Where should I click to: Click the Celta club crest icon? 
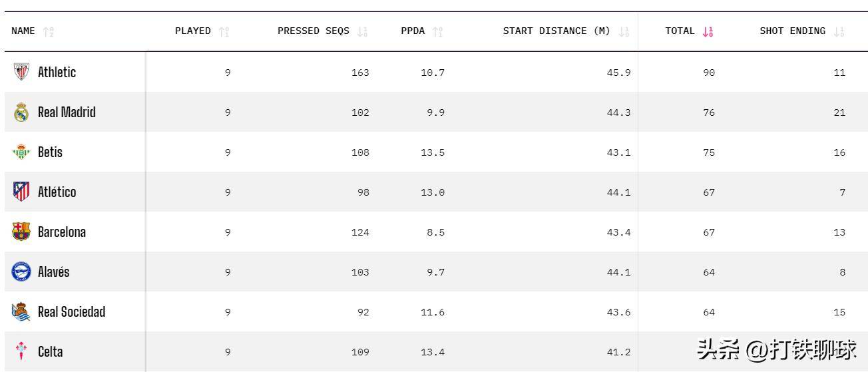click(21, 351)
